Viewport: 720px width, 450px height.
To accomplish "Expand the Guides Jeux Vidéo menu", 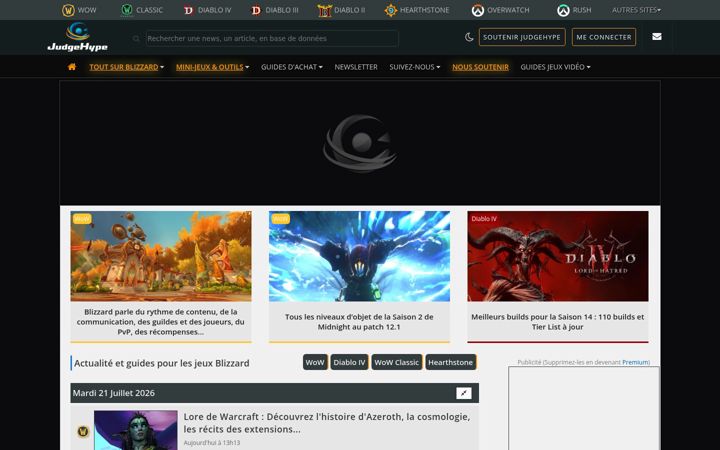I will 555,67.
